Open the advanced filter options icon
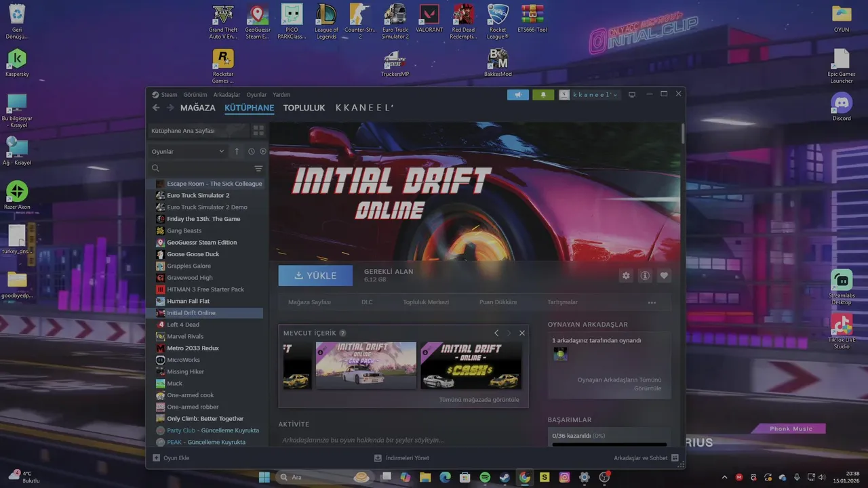The image size is (868, 488). 258,168
